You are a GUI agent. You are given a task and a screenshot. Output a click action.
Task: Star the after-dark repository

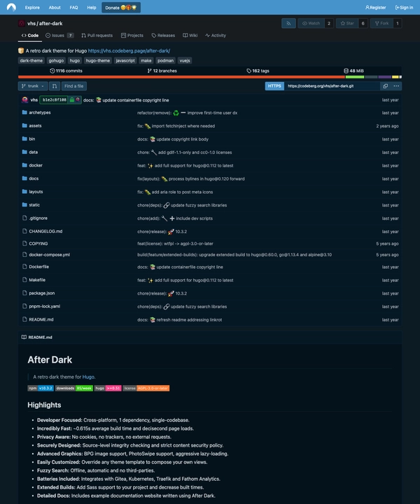coord(347,23)
